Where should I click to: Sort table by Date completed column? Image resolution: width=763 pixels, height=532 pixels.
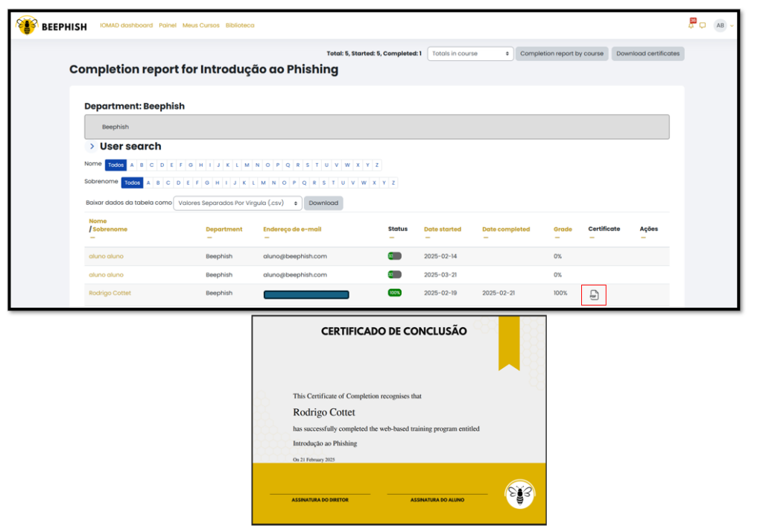[x=506, y=229]
